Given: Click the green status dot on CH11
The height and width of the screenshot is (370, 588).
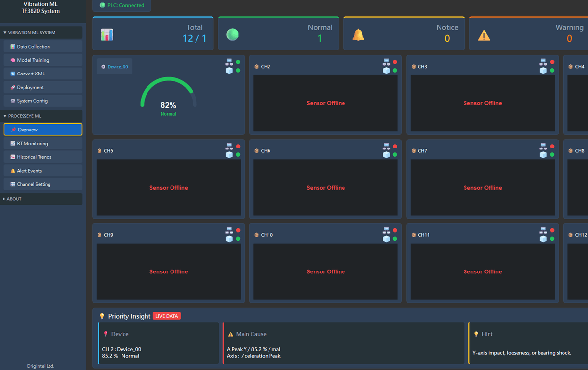Looking at the screenshot, I should (x=552, y=239).
